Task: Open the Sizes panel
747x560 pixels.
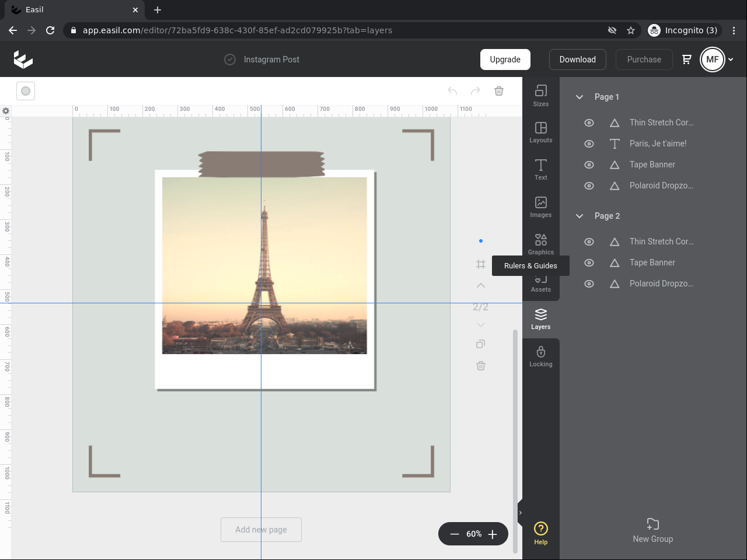Action: pyautogui.click(x=540, y=96)
